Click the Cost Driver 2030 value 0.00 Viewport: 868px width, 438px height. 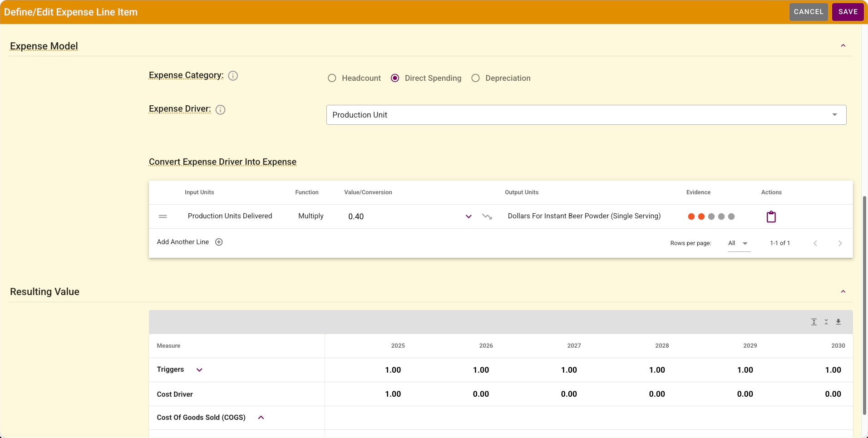833,394
